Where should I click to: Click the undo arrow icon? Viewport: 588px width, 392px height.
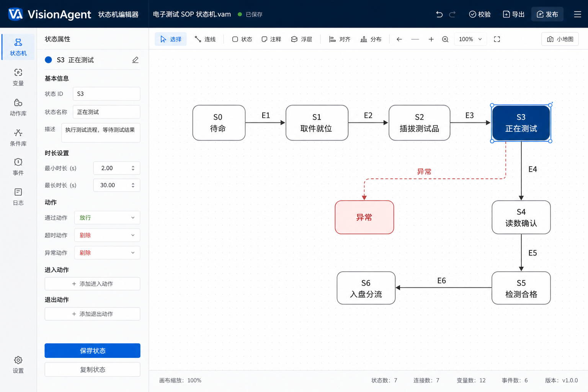coord(439,14)
